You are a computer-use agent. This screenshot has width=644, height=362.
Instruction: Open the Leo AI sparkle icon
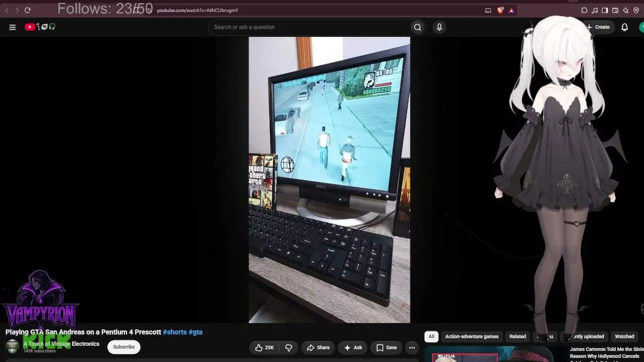click(x=625, y=10)
